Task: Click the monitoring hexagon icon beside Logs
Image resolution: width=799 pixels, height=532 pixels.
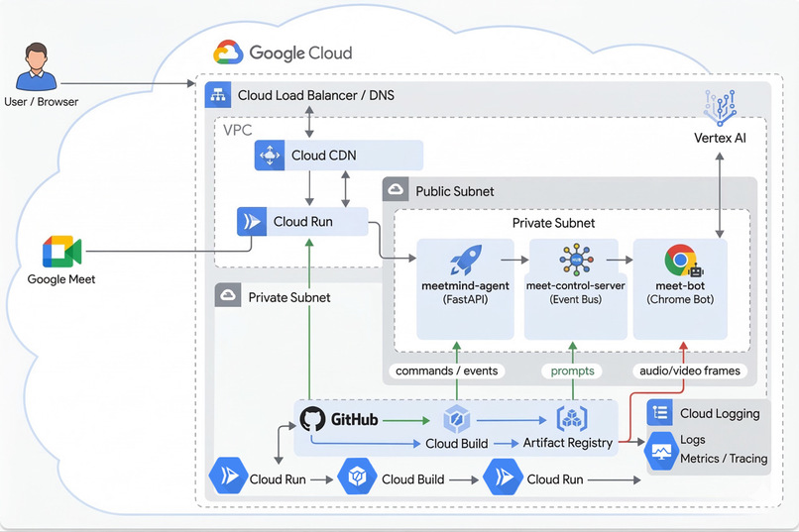Action: [x=661, y=451]
